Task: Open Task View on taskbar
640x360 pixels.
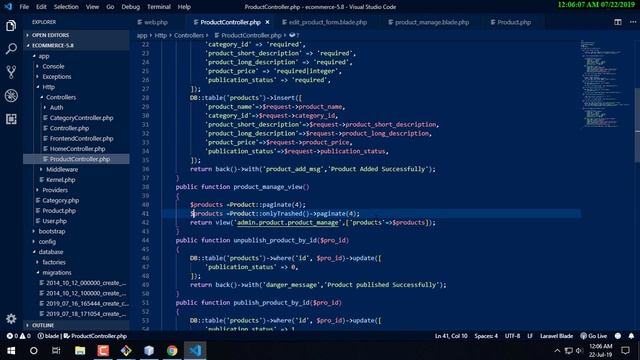Action: (56, 351)
